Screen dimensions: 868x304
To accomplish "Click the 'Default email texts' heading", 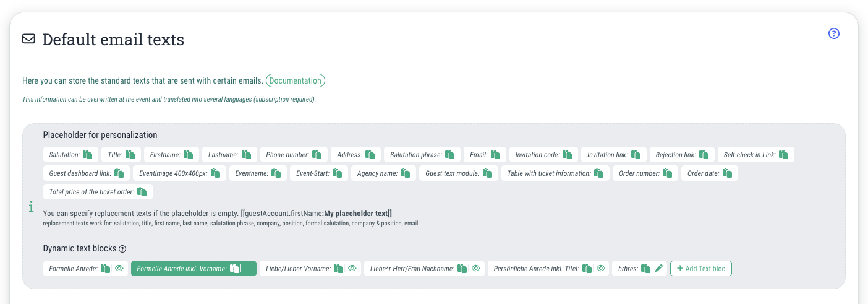I will point(113,40).
